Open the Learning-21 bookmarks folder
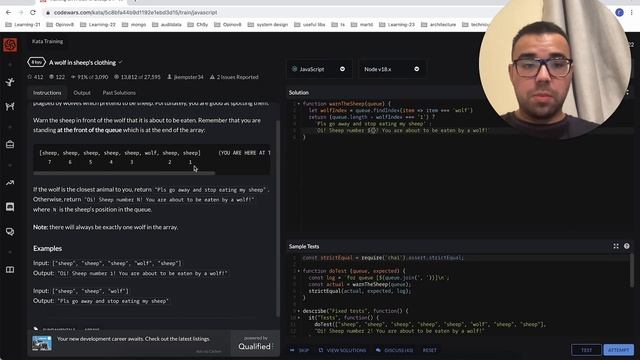Screen dimensions: 640x360 point(23,24)
